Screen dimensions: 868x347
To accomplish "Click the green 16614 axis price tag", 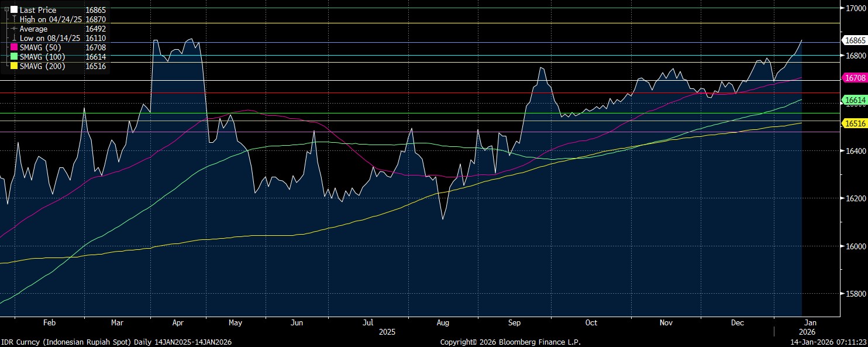I will click(855, 101).
